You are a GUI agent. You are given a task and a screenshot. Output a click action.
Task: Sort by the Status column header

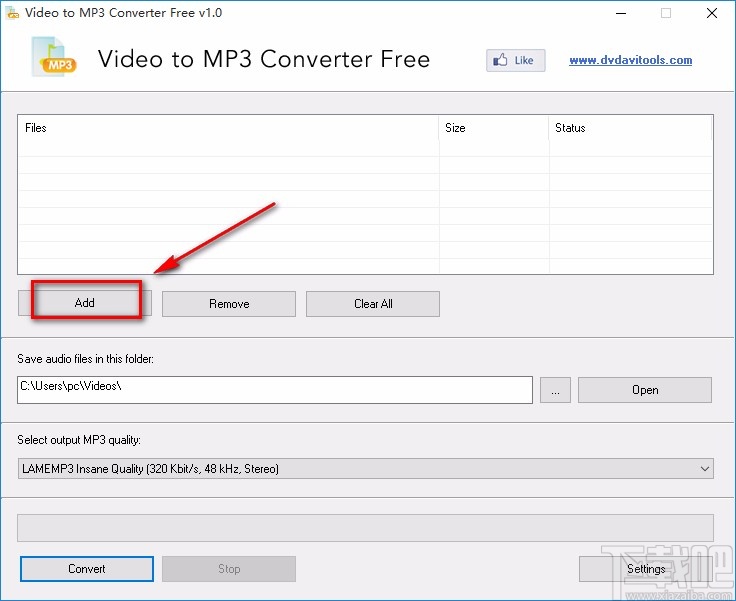click(630, 128)
